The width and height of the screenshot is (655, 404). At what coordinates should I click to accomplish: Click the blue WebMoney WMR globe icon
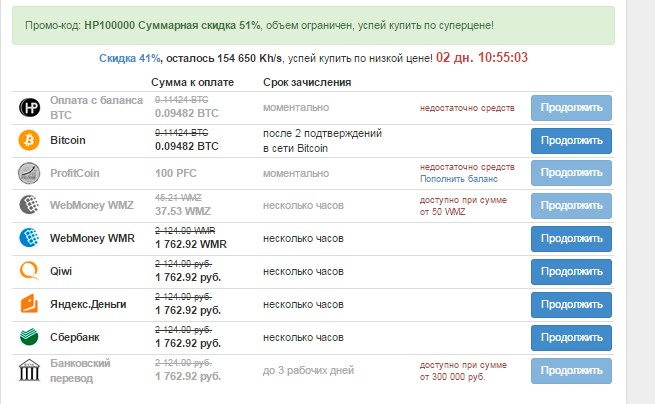tap(29, 238)
